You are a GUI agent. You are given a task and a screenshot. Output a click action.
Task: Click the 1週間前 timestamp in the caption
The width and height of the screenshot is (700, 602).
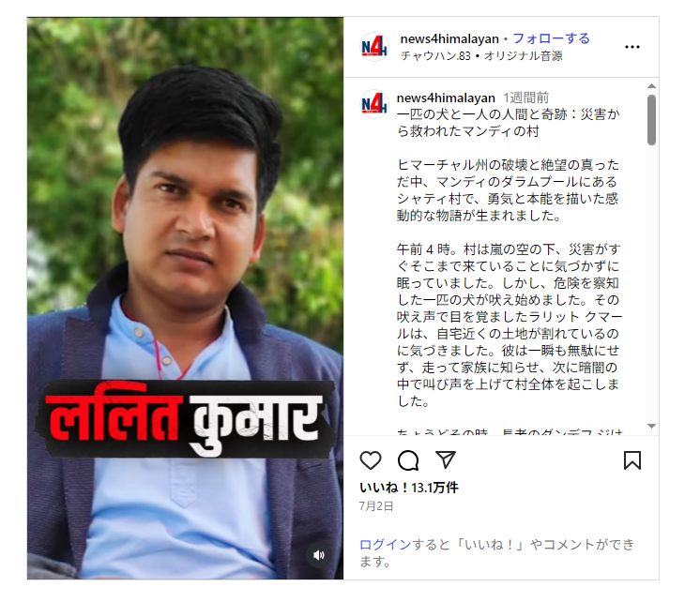(525, 98)
